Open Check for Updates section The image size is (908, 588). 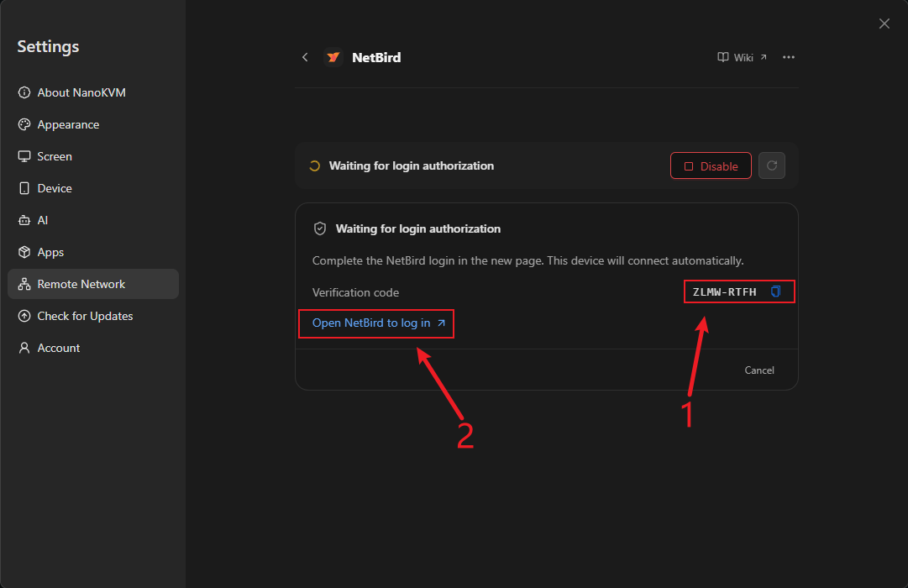click(x=92, y=316)
